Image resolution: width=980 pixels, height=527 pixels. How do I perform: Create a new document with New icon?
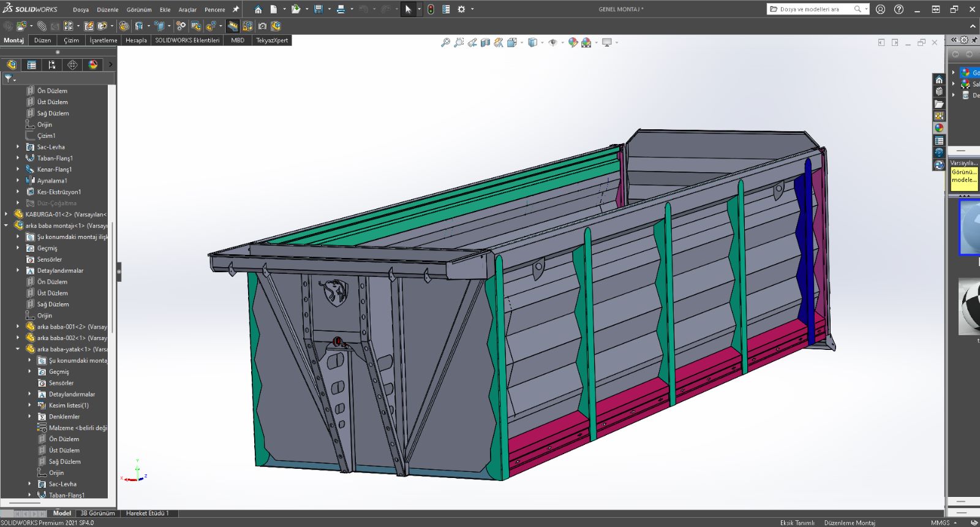coord(274,9)
